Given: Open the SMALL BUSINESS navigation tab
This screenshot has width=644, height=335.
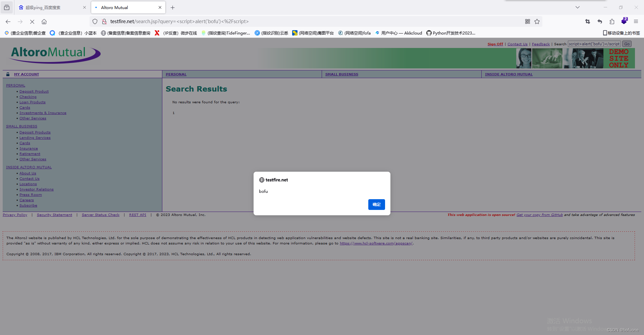Looking at the screenshot, I should (341, 74).
